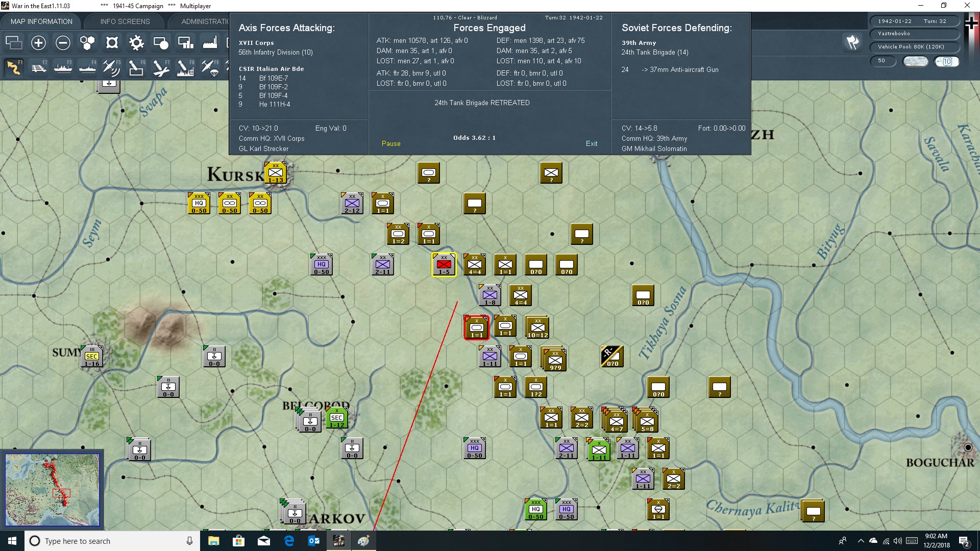980x551 pixels.
Task: Open File Explorer from taskbar
Action: click(x=213, y=541)
